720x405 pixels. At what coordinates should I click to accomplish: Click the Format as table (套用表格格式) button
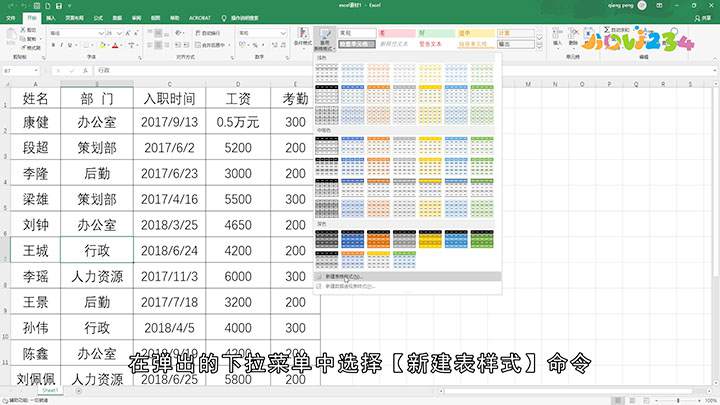[325, 39]
